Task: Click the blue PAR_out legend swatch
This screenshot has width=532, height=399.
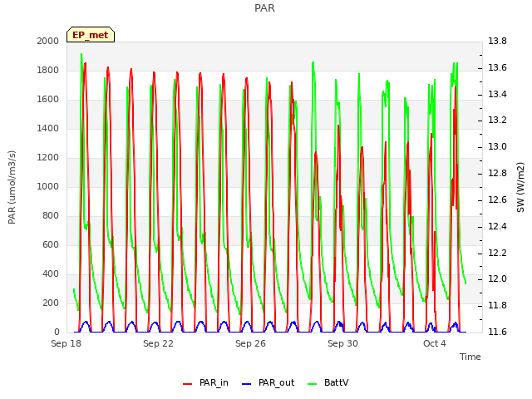Action: click(247, 384)
